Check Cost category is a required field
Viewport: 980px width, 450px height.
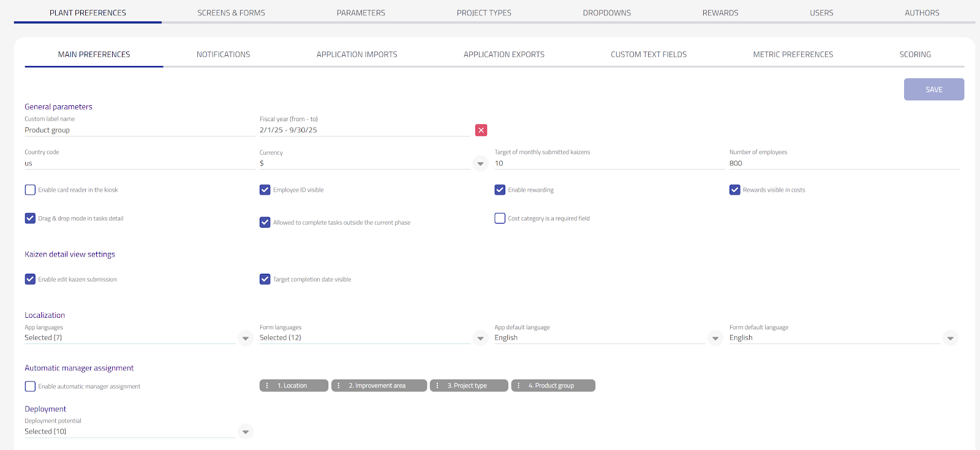[500, 218]
